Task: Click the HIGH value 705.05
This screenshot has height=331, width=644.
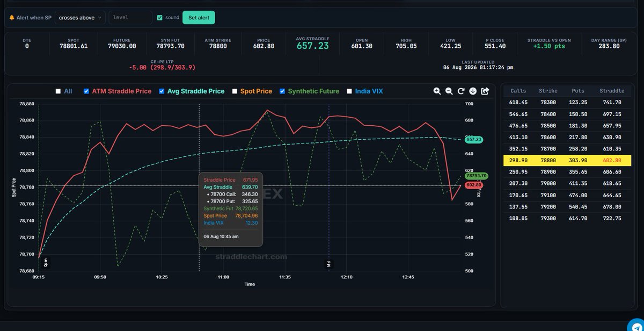Action: coord(406,46)
